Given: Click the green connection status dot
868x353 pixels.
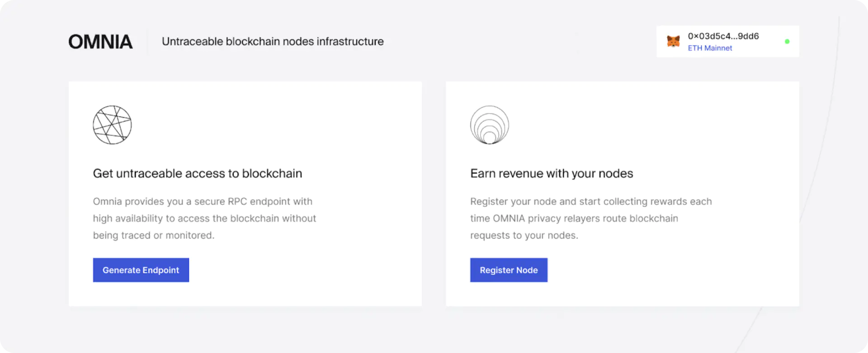Looking at the screenshot, I should click(x=787, y=41).
